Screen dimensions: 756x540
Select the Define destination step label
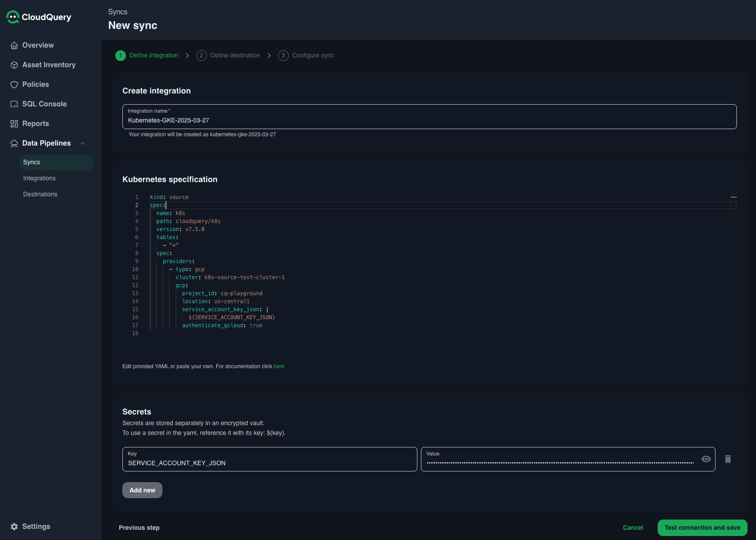[235, 56]
